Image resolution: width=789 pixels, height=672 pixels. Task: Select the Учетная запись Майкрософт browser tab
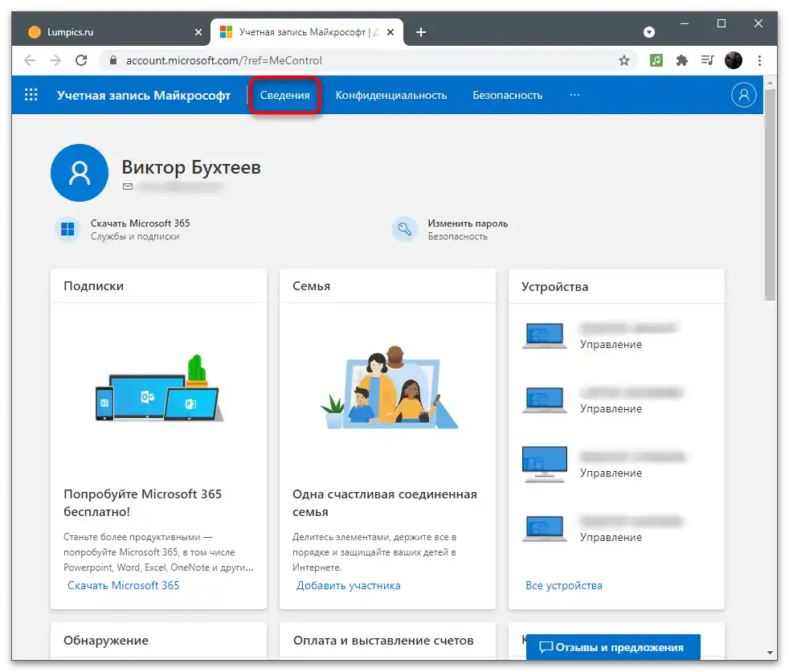click(307, 32)
